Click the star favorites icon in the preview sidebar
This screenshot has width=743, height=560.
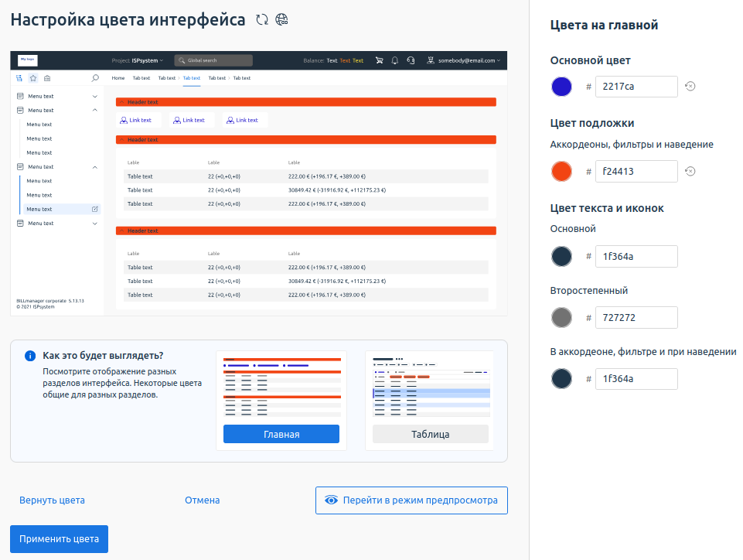[33, 78]
